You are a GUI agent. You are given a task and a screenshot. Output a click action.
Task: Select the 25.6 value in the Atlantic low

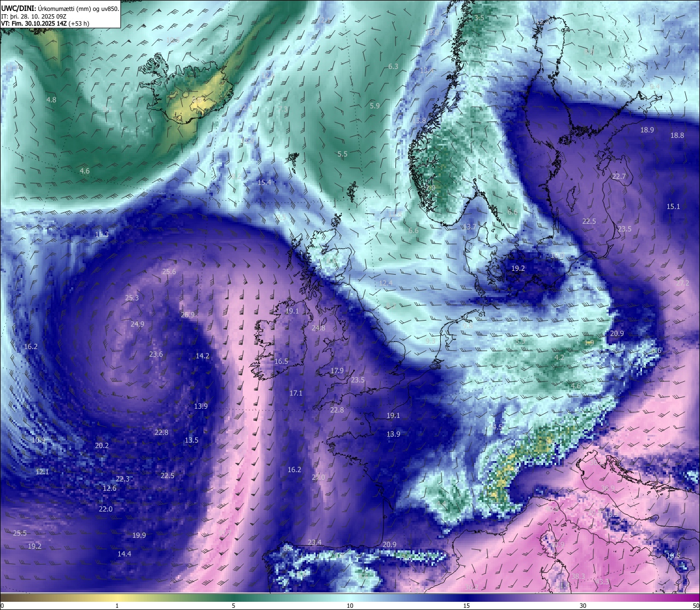(x=170, y=271)
